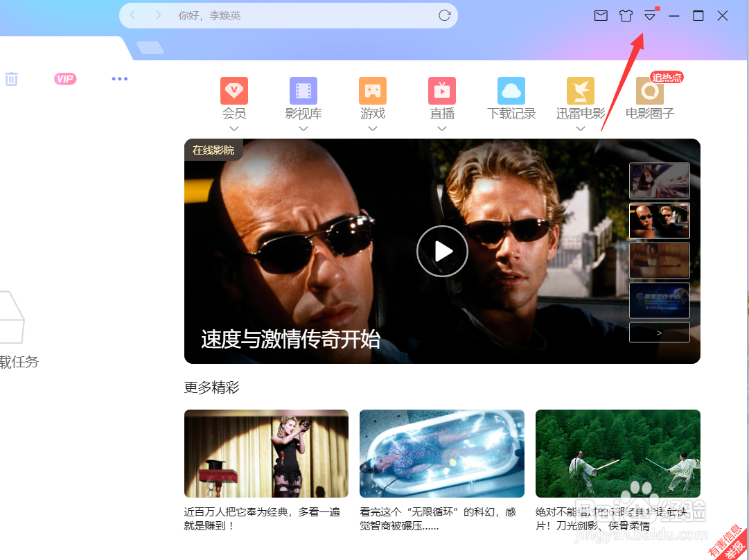
Task: Open the skin shirt icon
Action: point(625,16)
